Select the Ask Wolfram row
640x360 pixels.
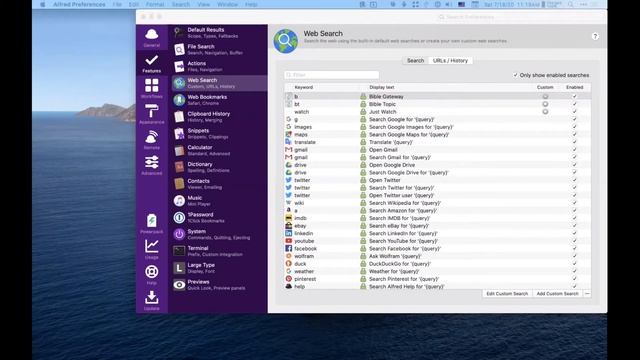coord(437,256)
